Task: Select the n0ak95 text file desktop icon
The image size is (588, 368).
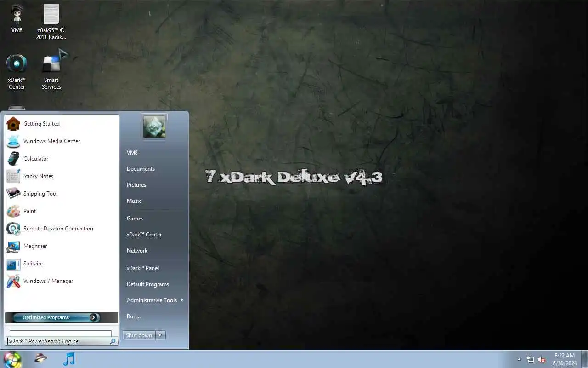Action: coord(51,22)
